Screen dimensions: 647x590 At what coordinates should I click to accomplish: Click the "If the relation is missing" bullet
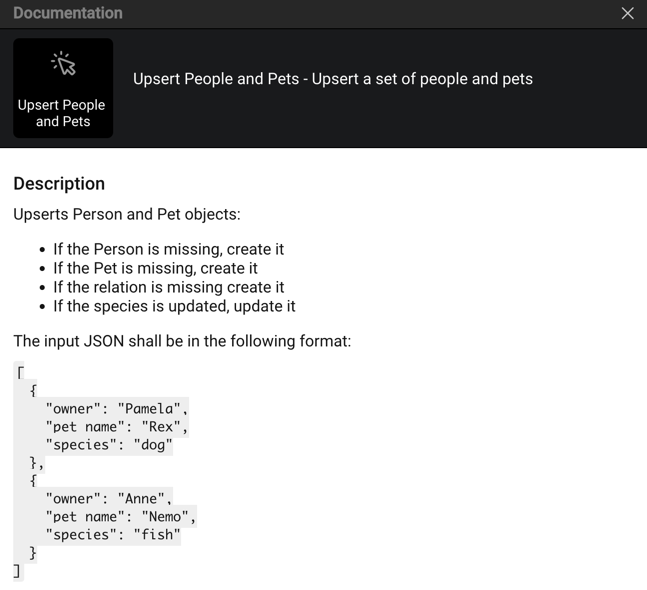pos(169,287)
